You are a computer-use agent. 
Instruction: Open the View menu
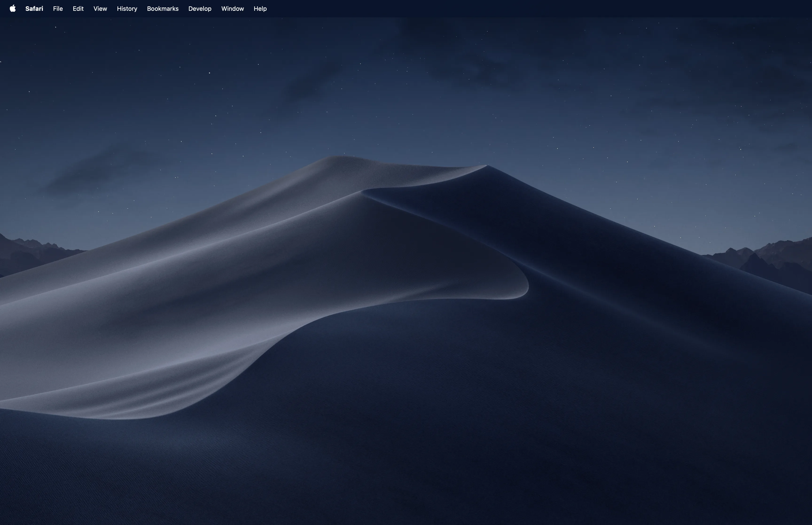(x=99, y=8)
